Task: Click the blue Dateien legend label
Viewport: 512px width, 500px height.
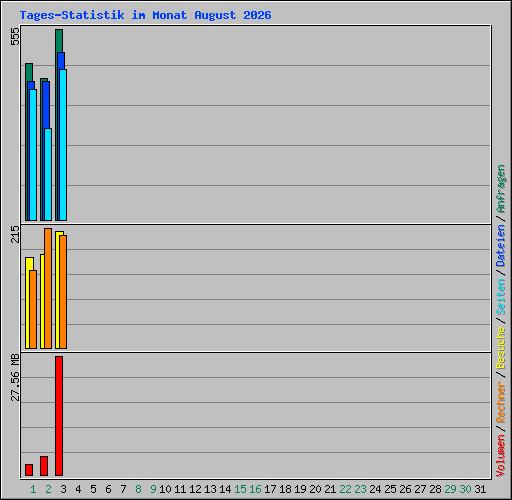Action: 501,246
